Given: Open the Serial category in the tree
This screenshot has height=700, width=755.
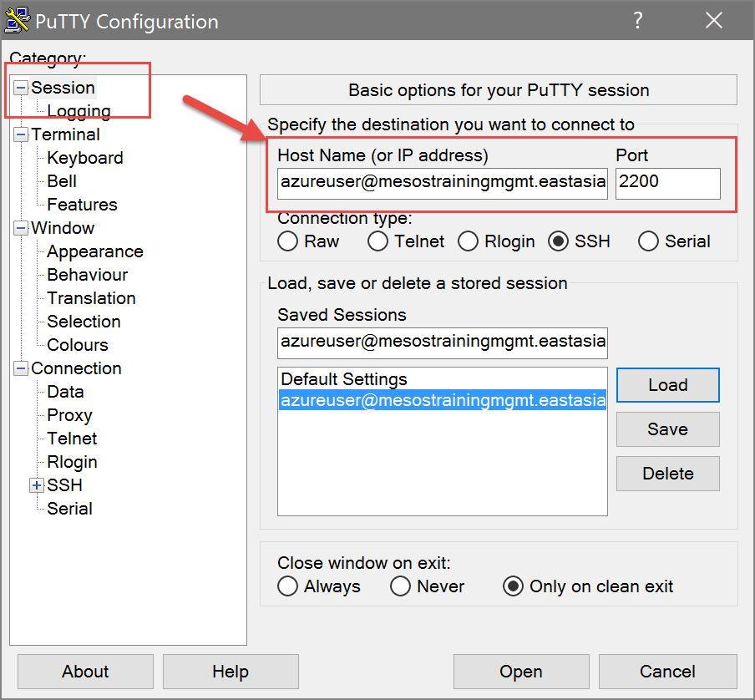Looking at the screenshot, I should click(x=69, y=509).
